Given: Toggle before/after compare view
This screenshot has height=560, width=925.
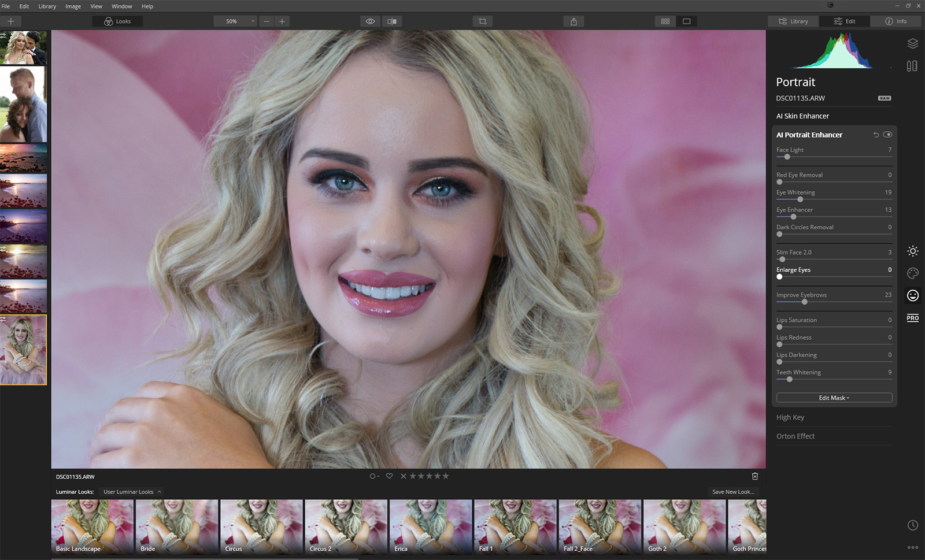Looking at the screenshot, I should point(392,21).
